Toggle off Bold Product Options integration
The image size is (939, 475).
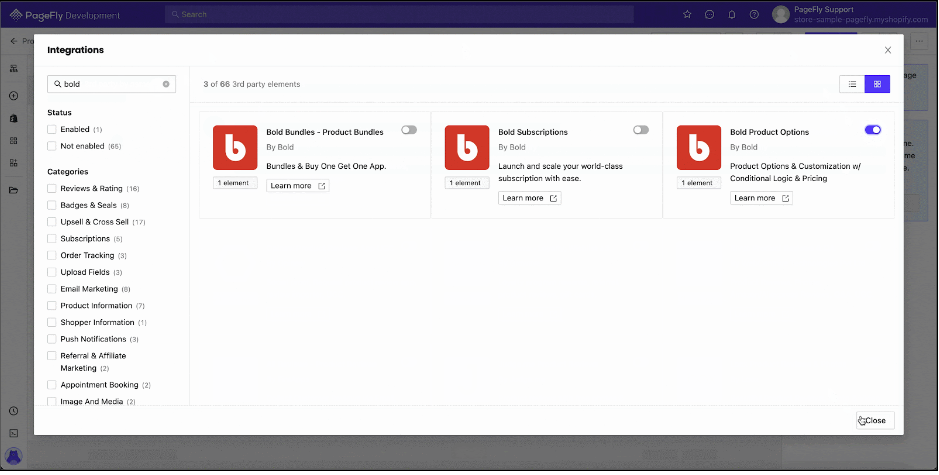tap(873, 130)
